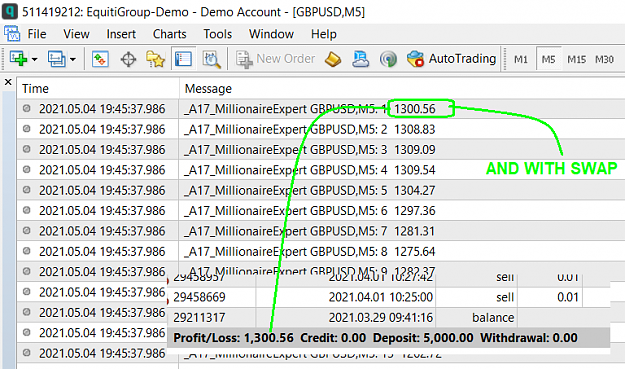Switch chart timeframe to M30
This screenshot has width=625, height=369.
click(604, 59)
